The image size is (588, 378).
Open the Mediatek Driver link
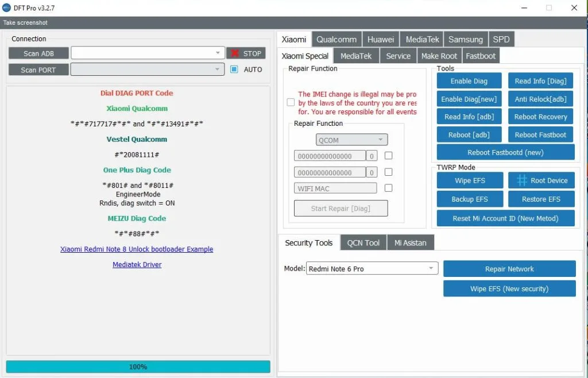[x=137, y=264]
